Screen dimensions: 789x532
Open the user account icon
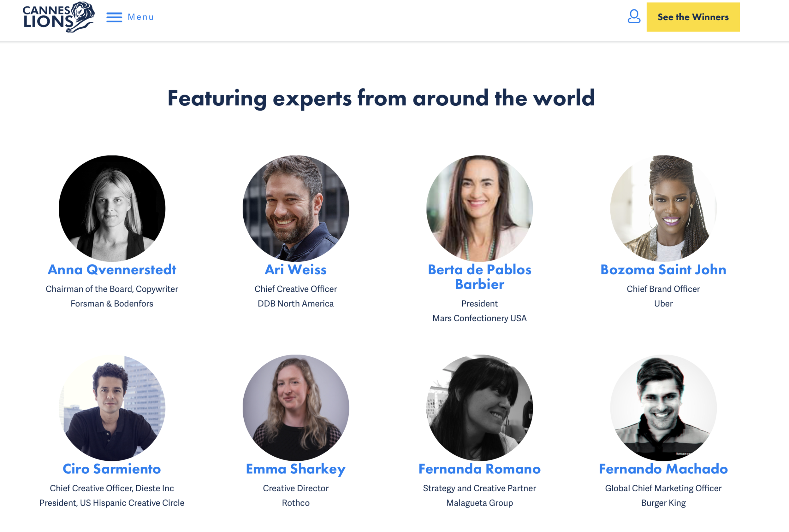pyautogui.click(x=634, y=17)
